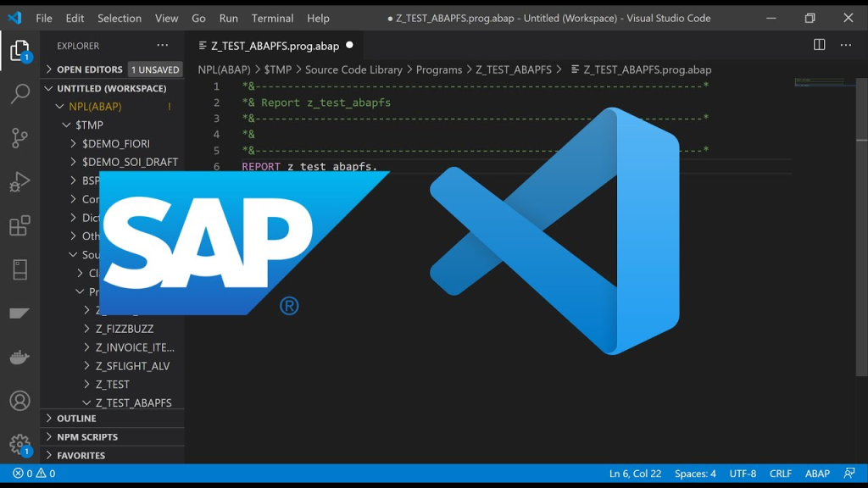Open the flag-shaped icon in activity bar
Image resolution: width=868 pixels, height=488 pixels.
pyautogui.click(x=20, y=313)
